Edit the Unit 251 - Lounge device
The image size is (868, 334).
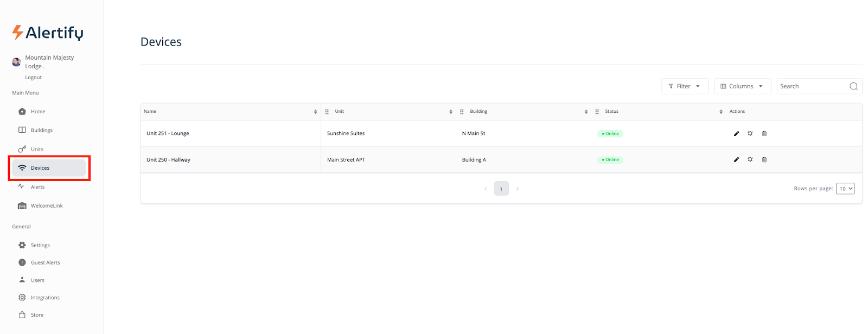pyautogui.click(x=736, y=133)
